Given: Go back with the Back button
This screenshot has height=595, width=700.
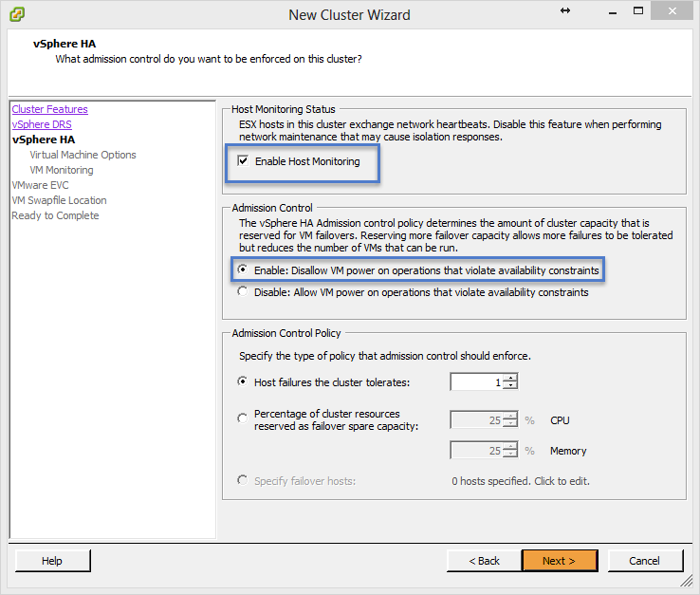Looking at the screenshot, I should 484,561.
